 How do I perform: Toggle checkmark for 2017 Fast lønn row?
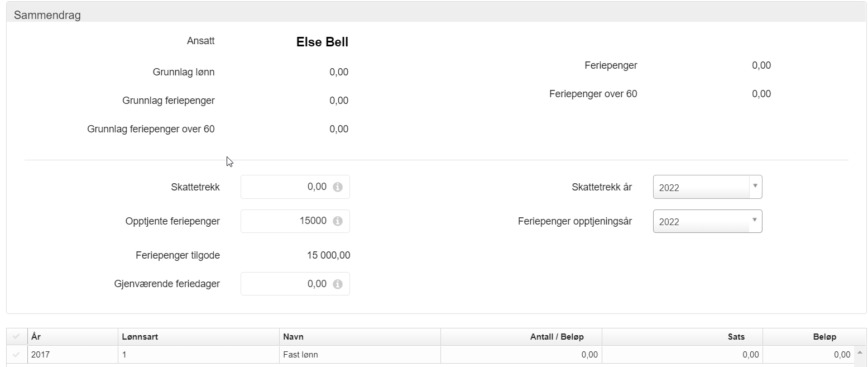click(16, 355)
